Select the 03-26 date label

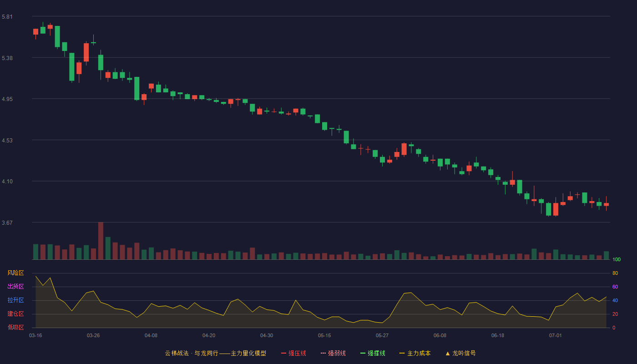coord(93,335)
